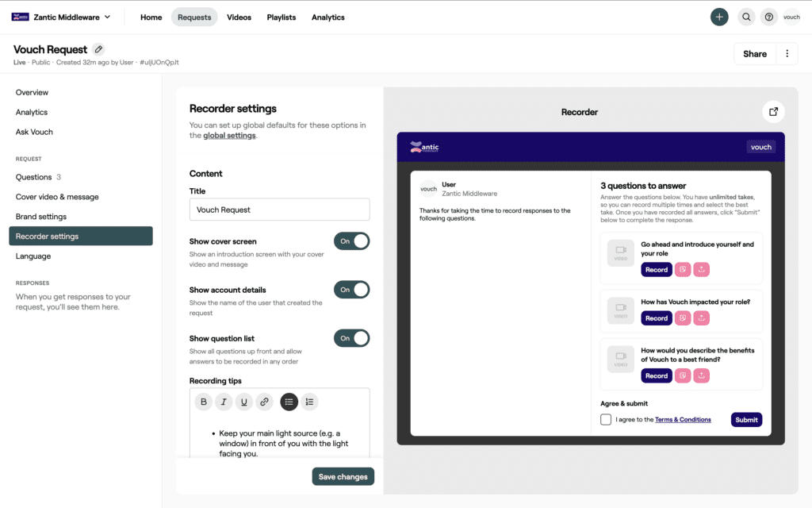The height and width of the screenshot is (508, 812).
Task: Turn off the Show cover screen toggle
Action: 351,241
